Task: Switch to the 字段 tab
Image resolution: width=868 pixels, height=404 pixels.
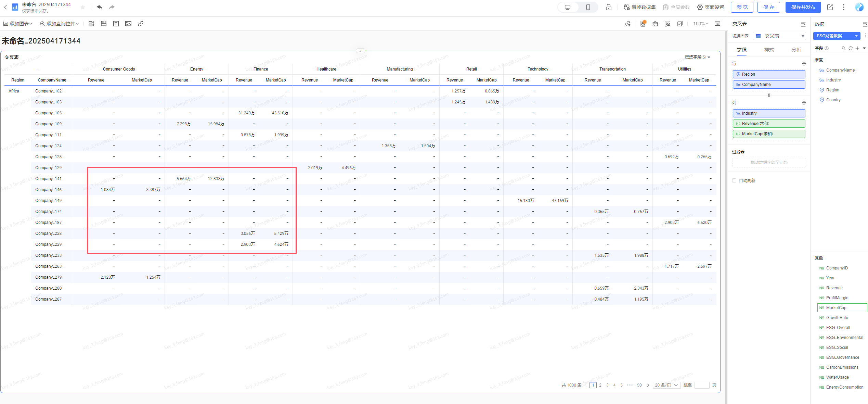Action: tap(742, 50)
